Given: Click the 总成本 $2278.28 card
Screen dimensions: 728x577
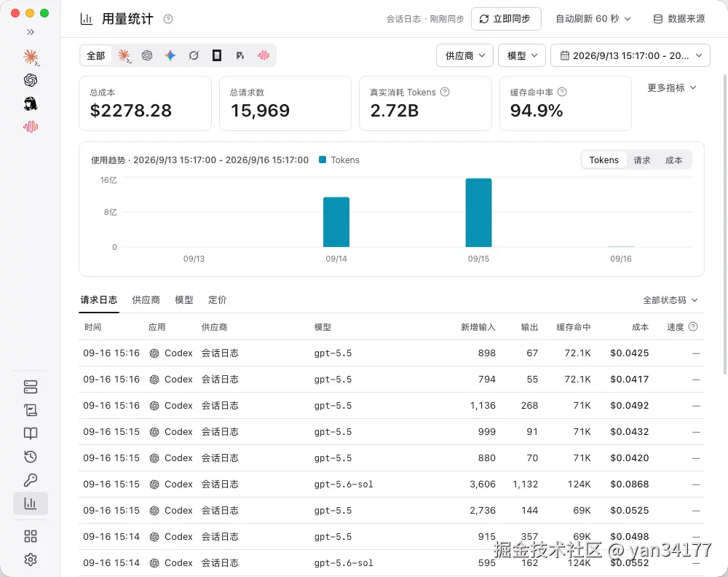Looking at the screenshot, I should (x=146, y=103).
